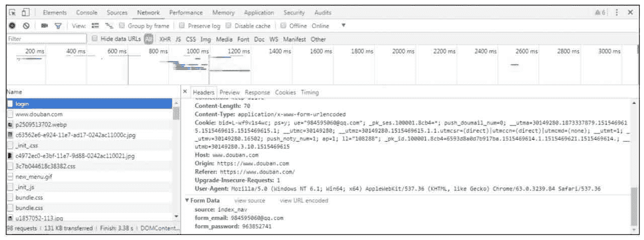Toggle the filter funnel icon

[58, 26]
